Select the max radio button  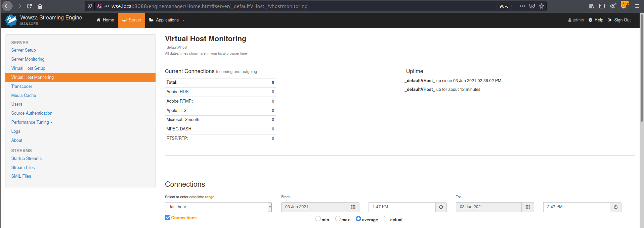[x=338, y=219]
